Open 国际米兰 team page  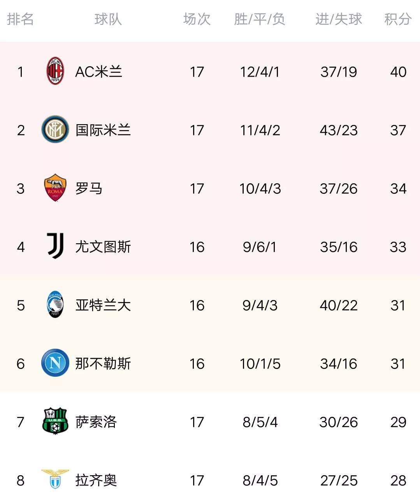click(x=103, y=130)
